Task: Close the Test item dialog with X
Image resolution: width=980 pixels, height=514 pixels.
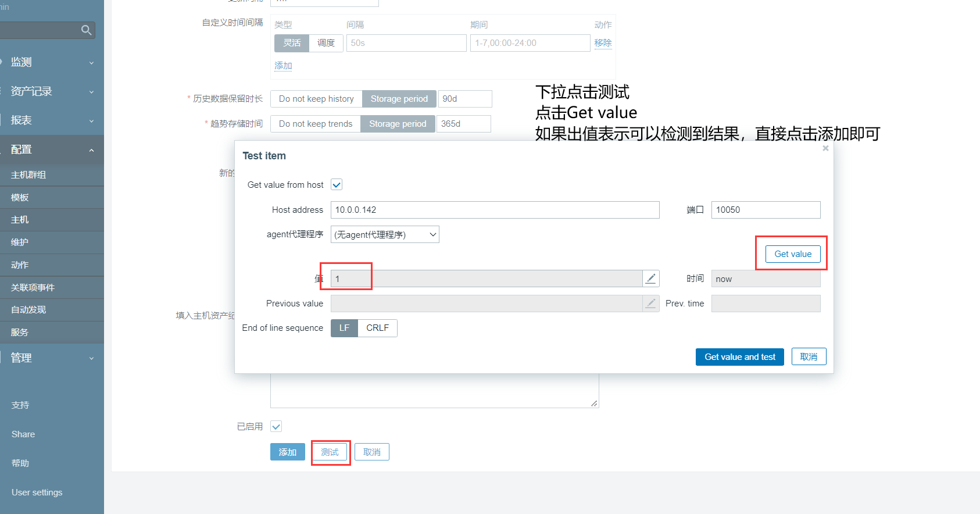Action: [x=825, y=148]
